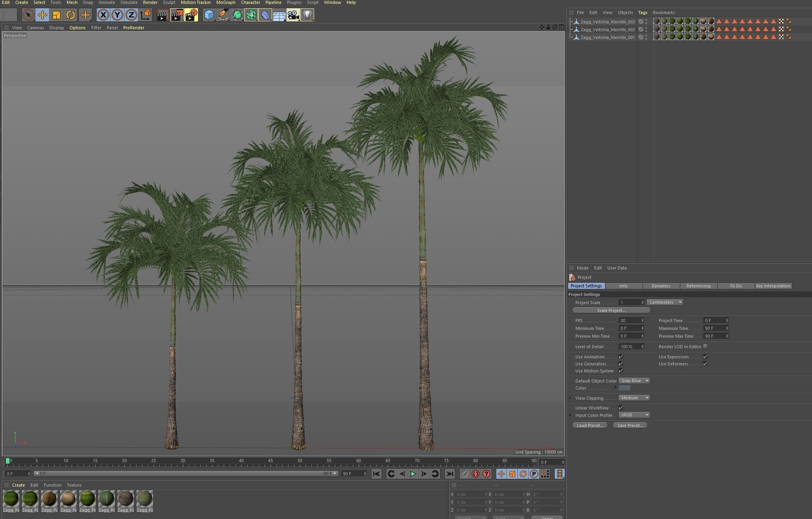Open Default Object Color Gray-Blue dropdown
This screenshot has width=812, height=519.
[634, 381]
